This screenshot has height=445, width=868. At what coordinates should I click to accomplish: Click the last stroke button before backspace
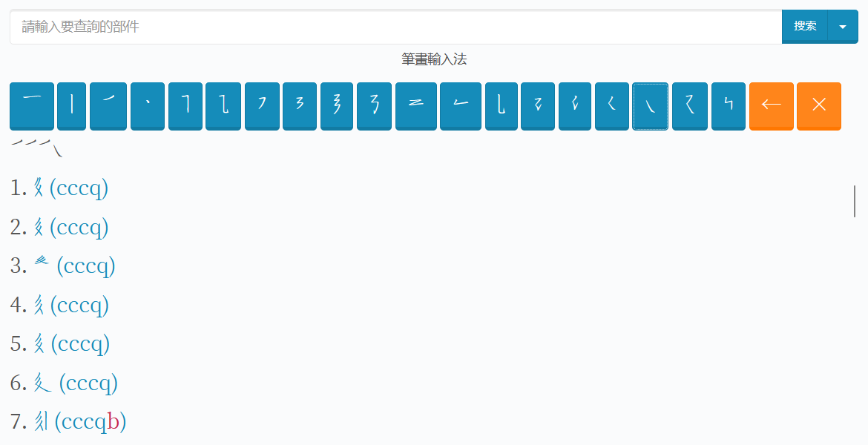729,105
